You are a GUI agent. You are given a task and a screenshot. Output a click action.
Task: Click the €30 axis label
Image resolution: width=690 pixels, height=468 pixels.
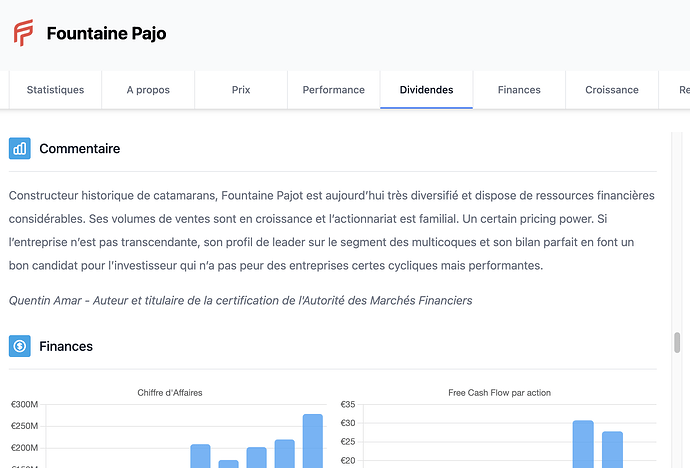pos(348,423)
